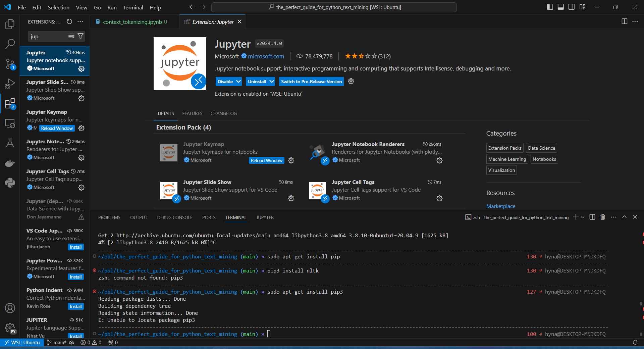Open the Run and Debug view
Viewport: 644px width, 349px height.
[10, 83]
